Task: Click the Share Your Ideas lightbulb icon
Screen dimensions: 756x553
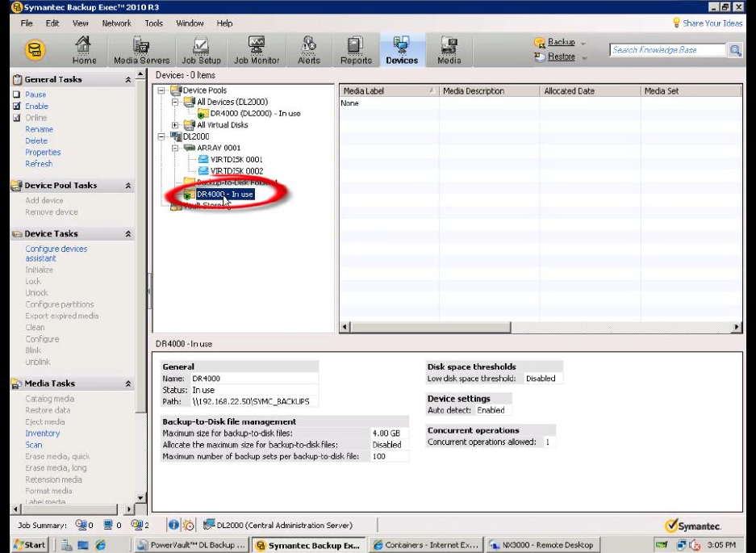Action: [676, 23]
